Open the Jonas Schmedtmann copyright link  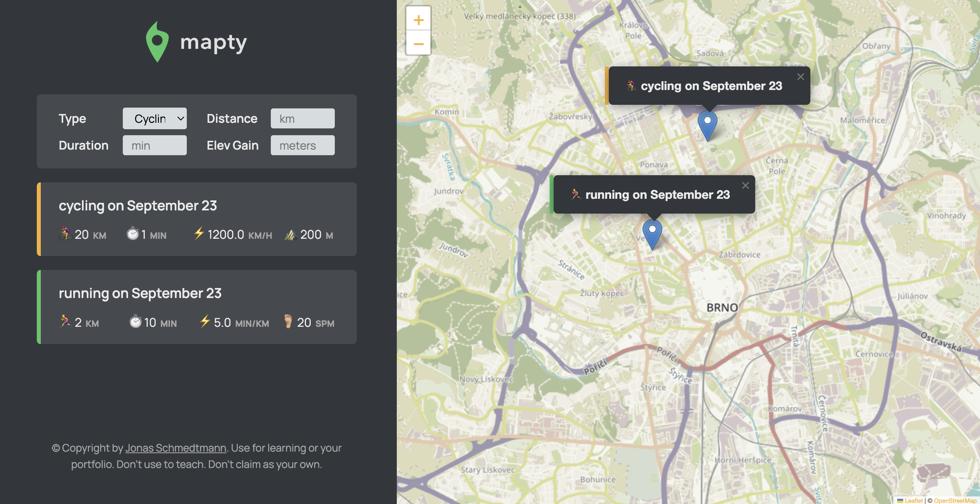[176, 448]
